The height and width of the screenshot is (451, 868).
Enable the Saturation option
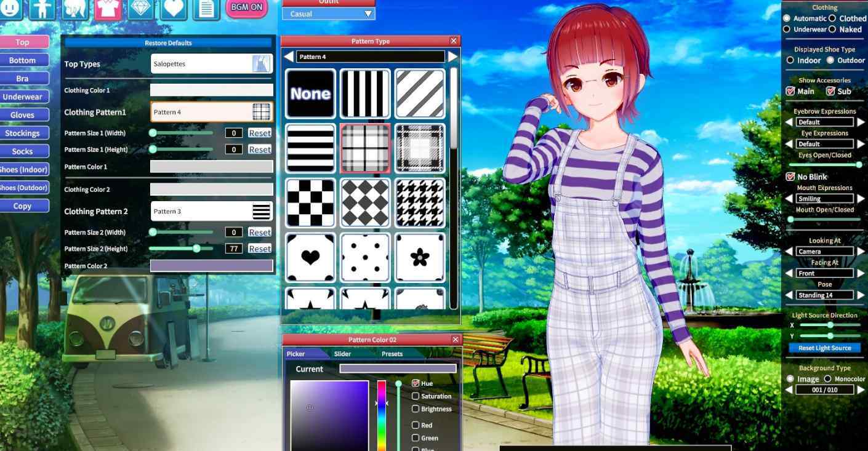pos(416,396)
